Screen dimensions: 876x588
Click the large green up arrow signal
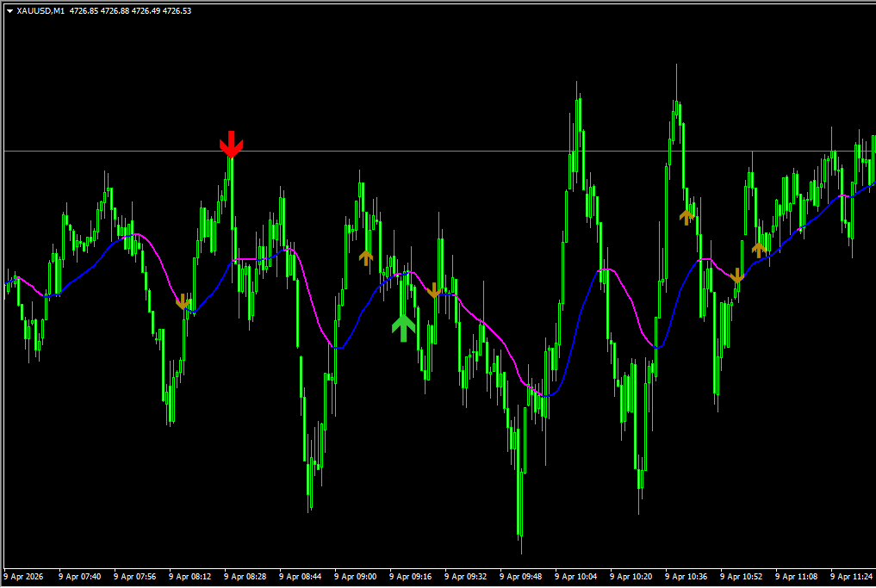403,327
